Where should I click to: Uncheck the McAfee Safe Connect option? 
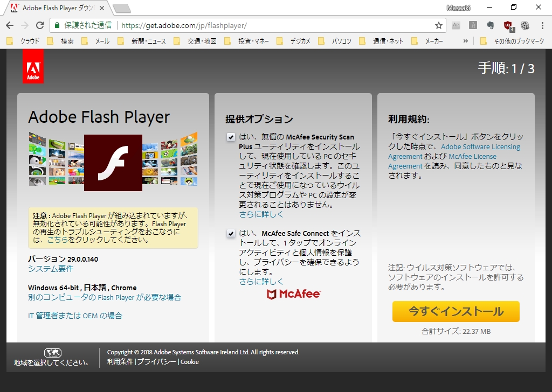click(231, 234)
